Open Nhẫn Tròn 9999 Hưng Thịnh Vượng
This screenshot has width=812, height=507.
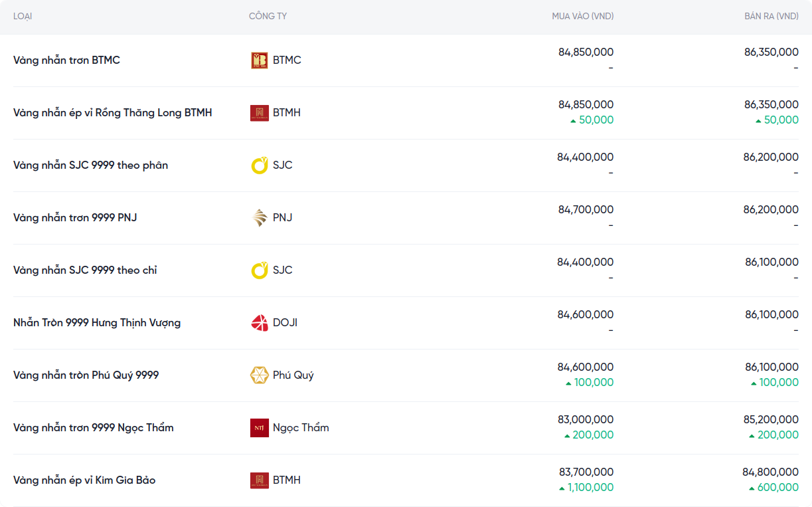97,323
